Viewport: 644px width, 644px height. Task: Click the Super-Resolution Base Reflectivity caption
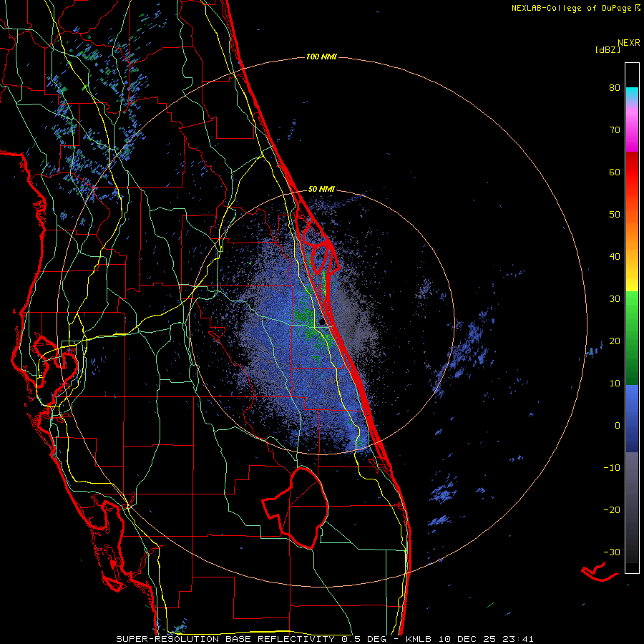coord(225,639)
